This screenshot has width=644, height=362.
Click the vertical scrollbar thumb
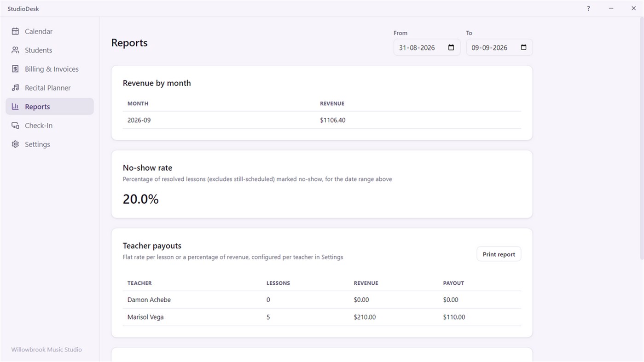pos(641,138)
